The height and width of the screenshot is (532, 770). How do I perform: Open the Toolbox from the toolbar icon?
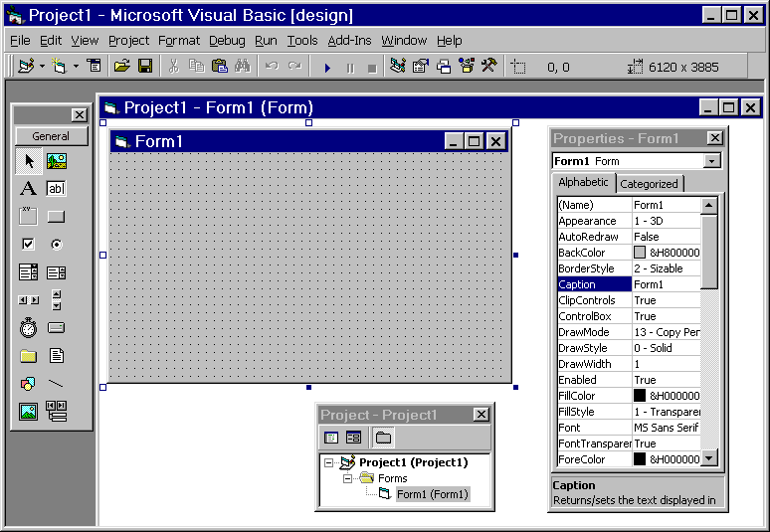[x=489, y=66]
